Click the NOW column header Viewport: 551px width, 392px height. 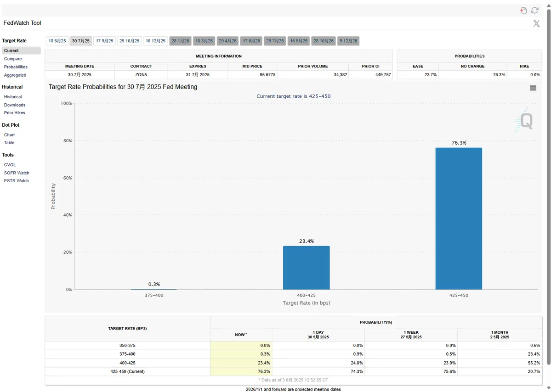241,335
